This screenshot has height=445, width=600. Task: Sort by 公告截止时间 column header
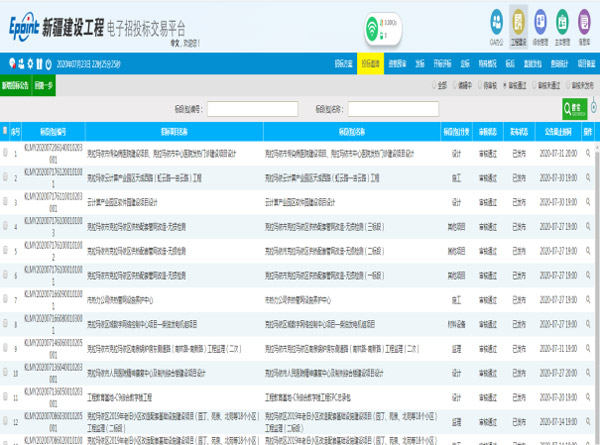(556, 131)
